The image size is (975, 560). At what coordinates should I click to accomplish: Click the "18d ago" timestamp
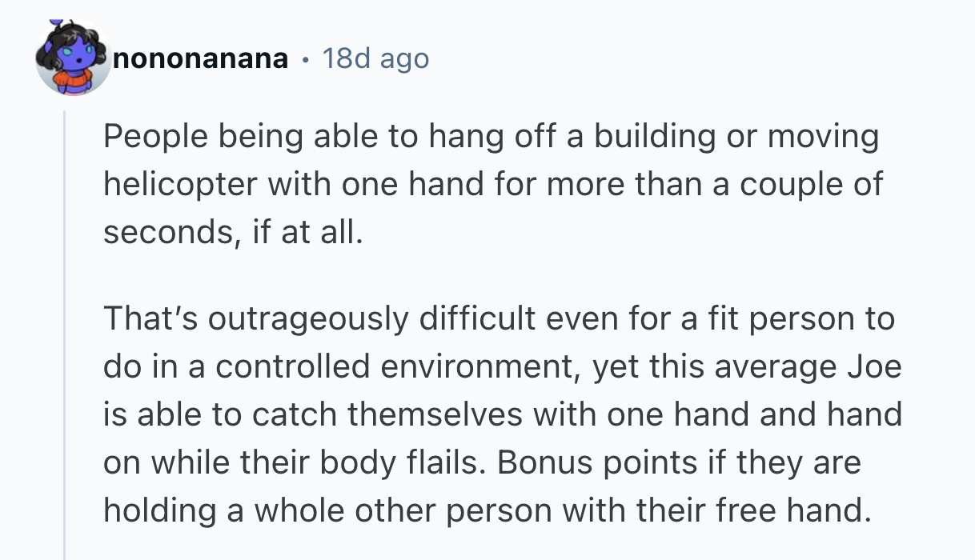(x=375, y=58)
